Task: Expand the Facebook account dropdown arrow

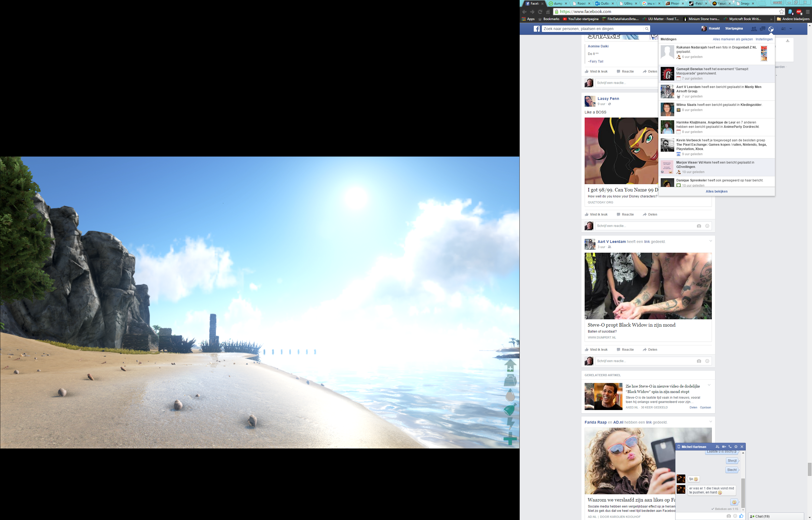Action: pyautogui.click(x=791, y=29)
